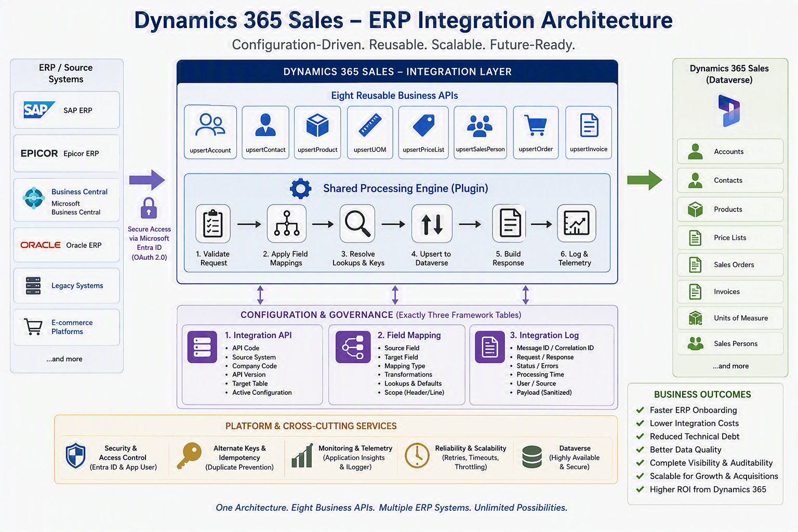Select the Scope (Header/Line) bullet text
The width and height of the screenshot is (798, 532).
click(414, 392)
